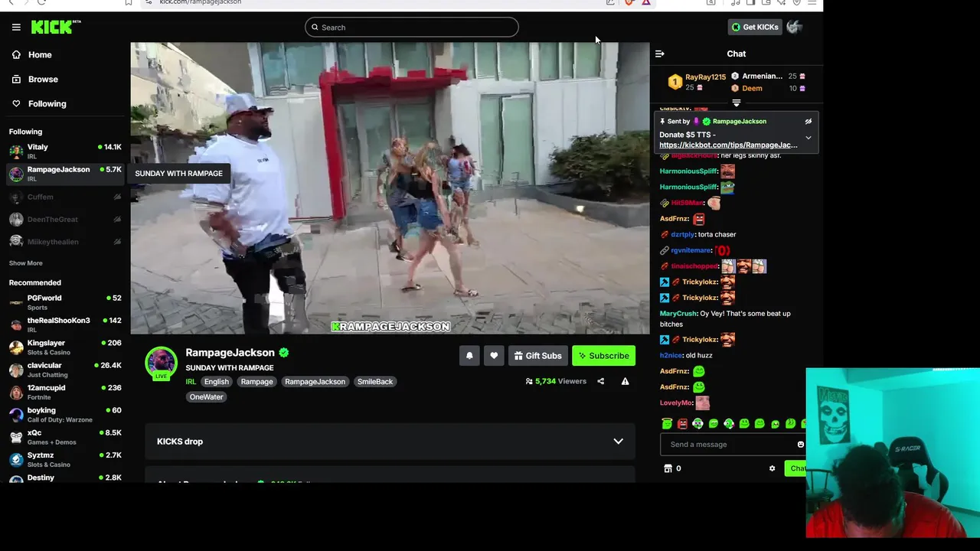Open offline channel Miikeythealien
980x551 pixels.
point(65,241)
